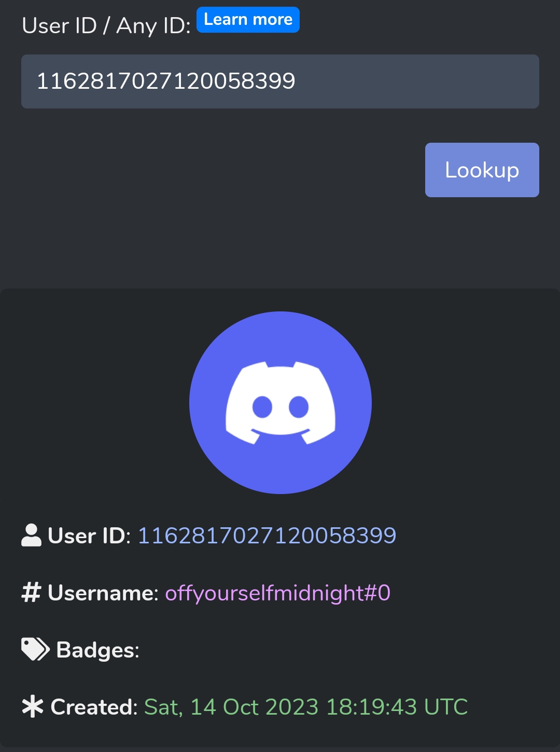Click the Lookup button
The image size is (560, 752).
coord(482,170)
